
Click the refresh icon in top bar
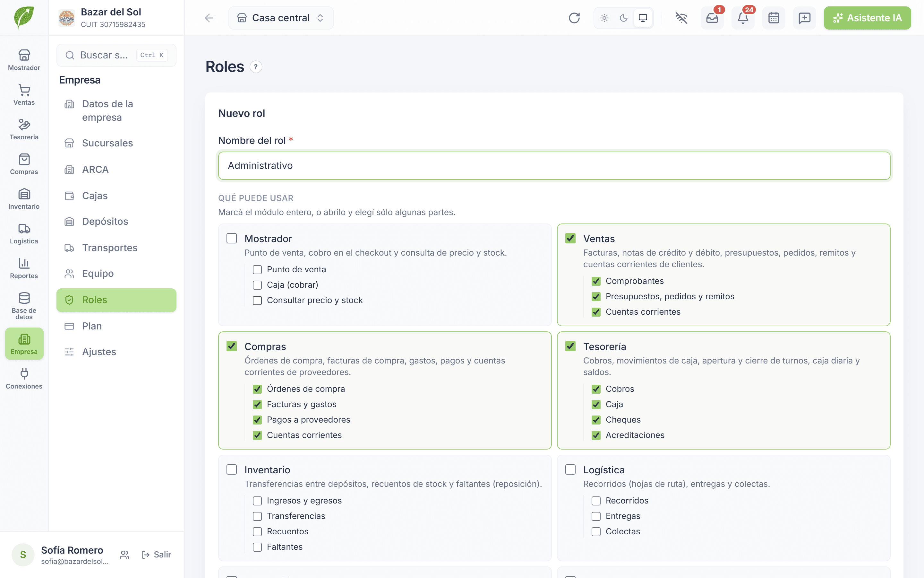[x=574, y=18]
